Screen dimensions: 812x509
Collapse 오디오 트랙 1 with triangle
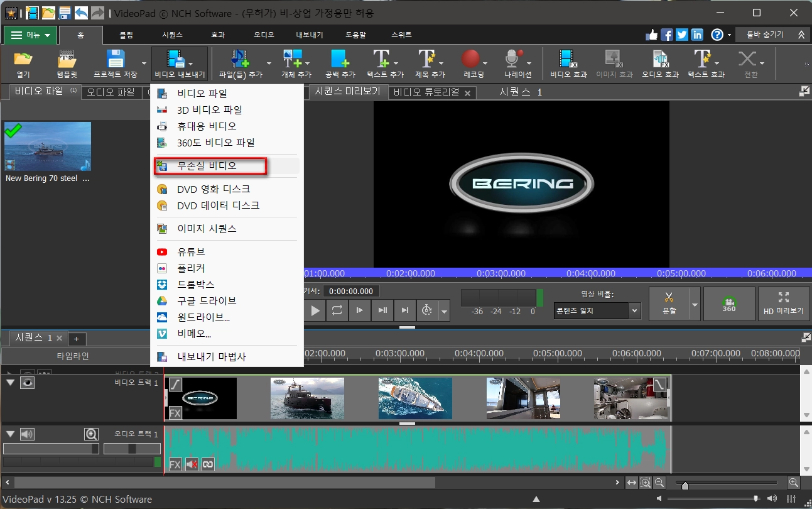tap(10, 434)
